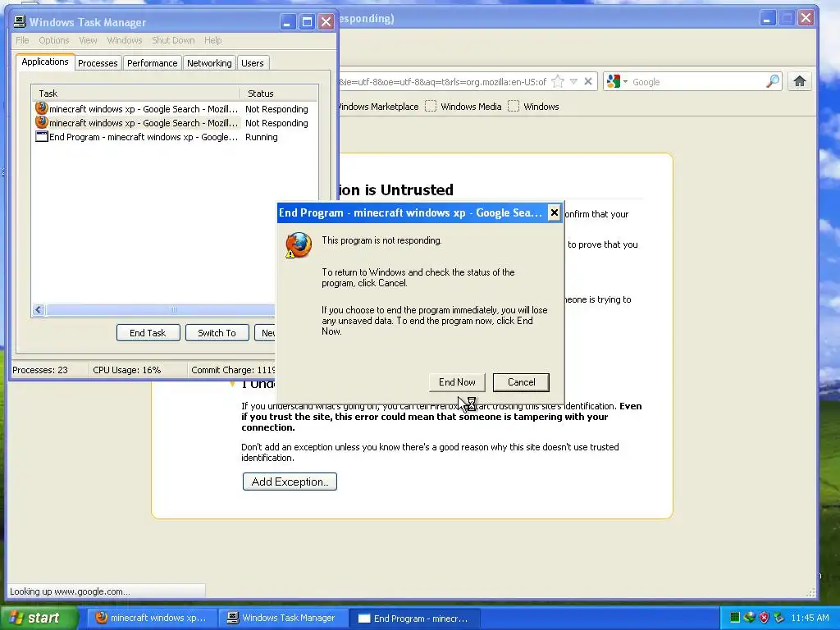Click magnifier search icon in Firefox

[773, 81]
